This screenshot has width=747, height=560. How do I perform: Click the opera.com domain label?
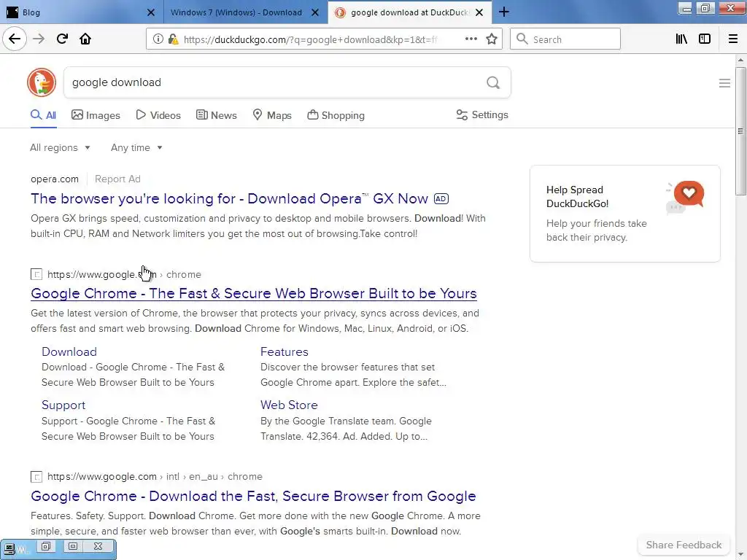tap(55, 179)
